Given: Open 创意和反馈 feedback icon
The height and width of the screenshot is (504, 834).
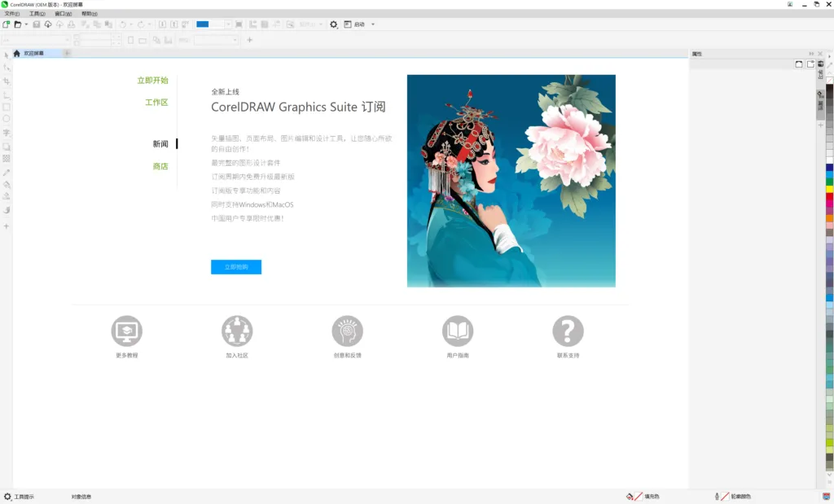Looking at the screenshot, I should click(x=347, y=331).
